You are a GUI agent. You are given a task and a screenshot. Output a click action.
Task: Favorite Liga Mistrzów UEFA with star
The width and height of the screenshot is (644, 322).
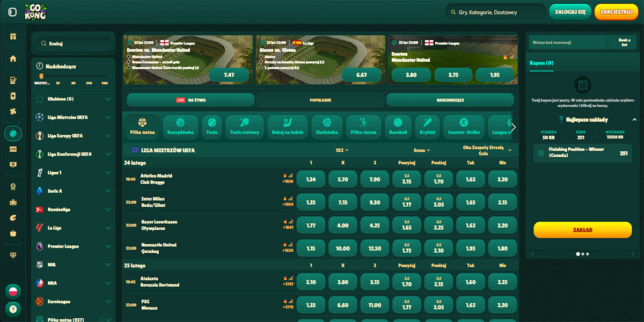(x=127, y=150)
